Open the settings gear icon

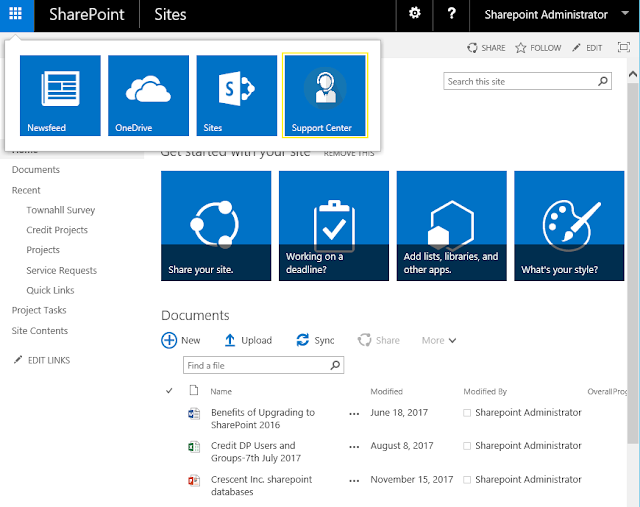(x=415, y=14)
